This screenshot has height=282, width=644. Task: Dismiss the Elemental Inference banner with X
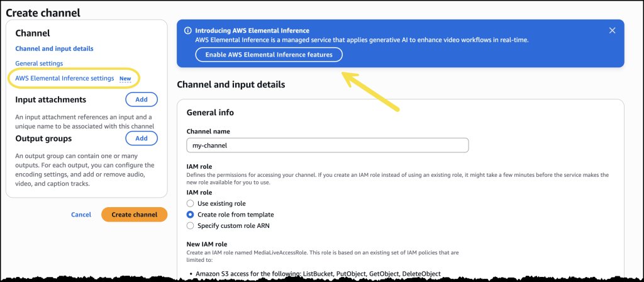pos(612,30)
